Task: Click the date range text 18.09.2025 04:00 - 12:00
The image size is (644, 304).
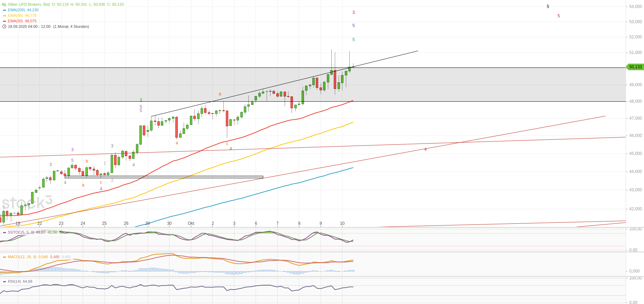Action: pos(29,27)
